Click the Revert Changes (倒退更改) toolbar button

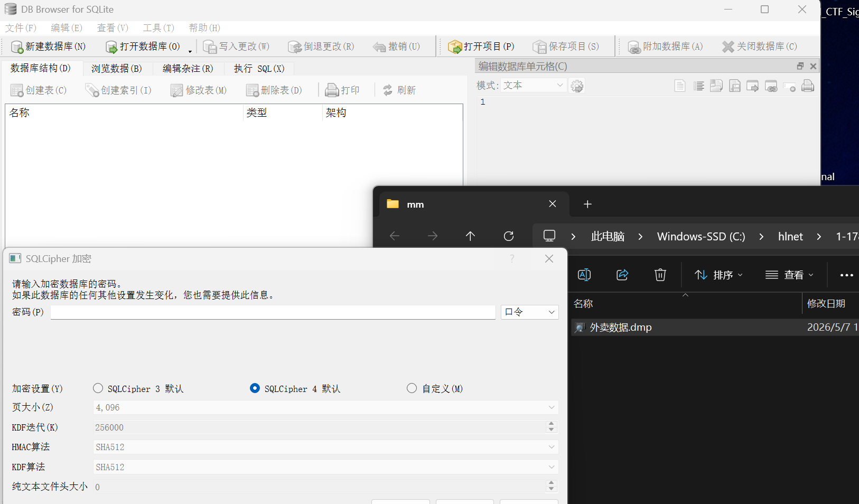321,46
